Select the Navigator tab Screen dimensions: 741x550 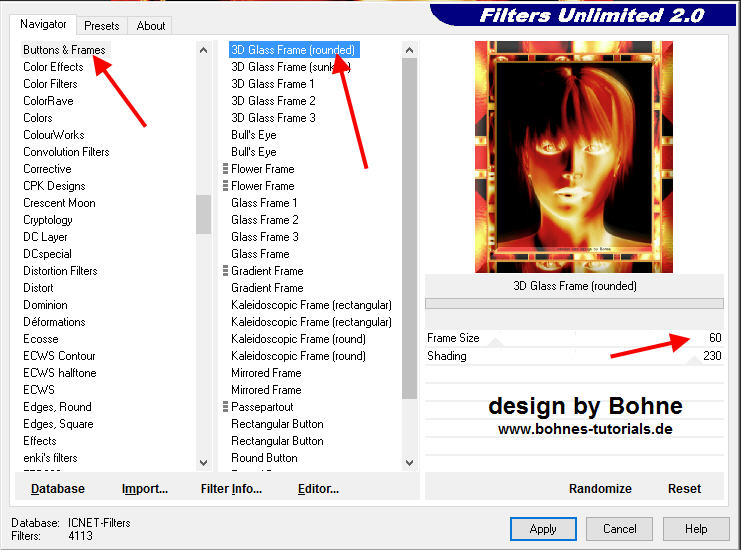43,24
